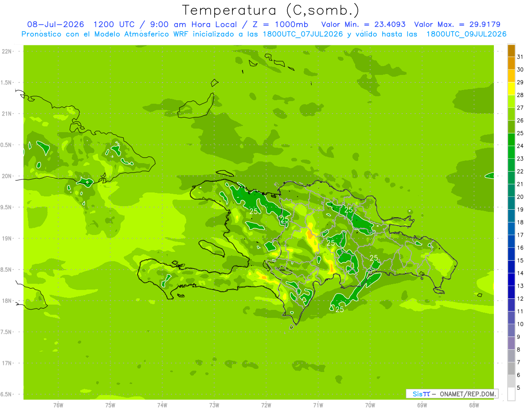Screen dimensions: 532x411
Task: Click the '76W' longitude axis label
Action: coord(58,405)
